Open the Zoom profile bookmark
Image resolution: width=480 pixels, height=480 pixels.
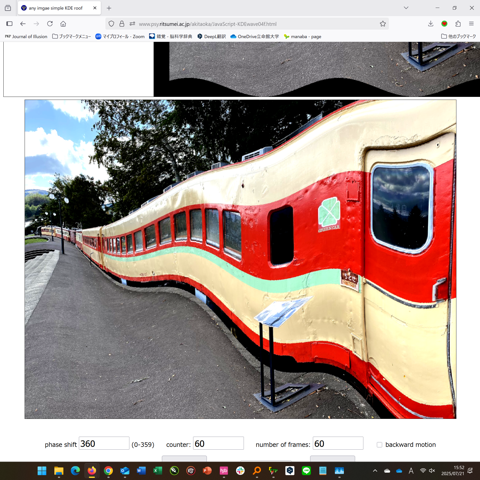click(120, 36)
